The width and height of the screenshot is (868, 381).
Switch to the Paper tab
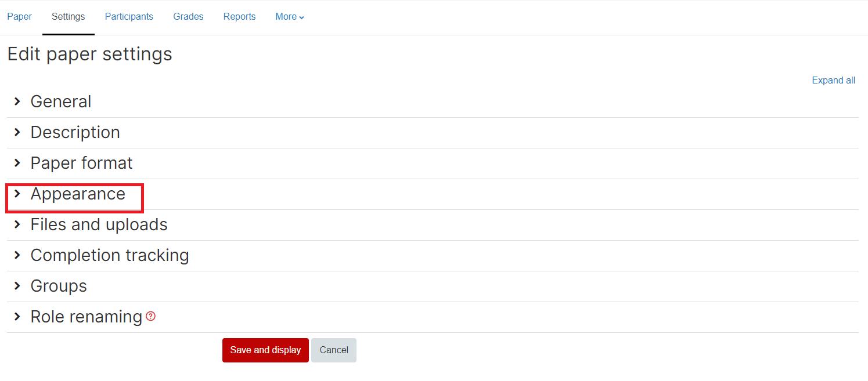[x=19, y=17]
